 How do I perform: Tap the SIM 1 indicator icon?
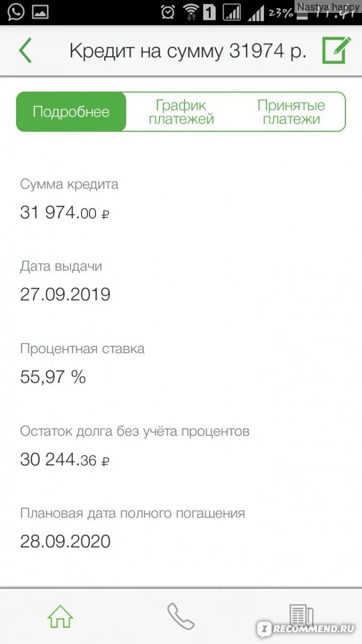(x=210, y=11)
